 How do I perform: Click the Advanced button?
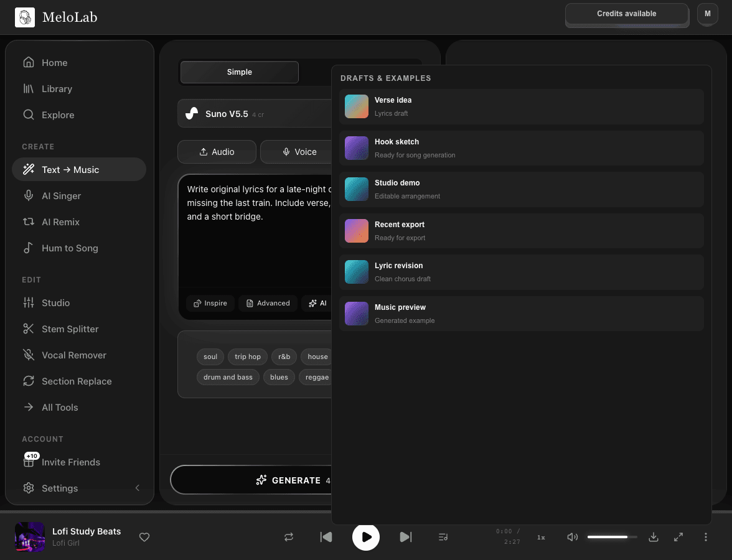coord(268,304)
